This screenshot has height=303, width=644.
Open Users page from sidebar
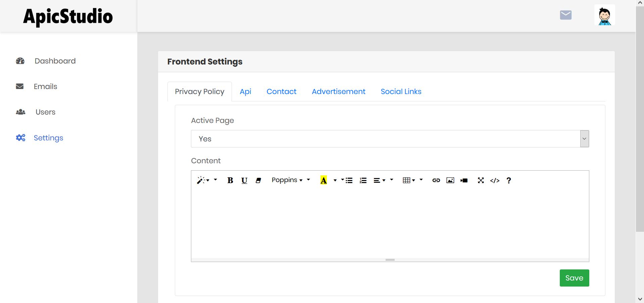click(45, 112)
